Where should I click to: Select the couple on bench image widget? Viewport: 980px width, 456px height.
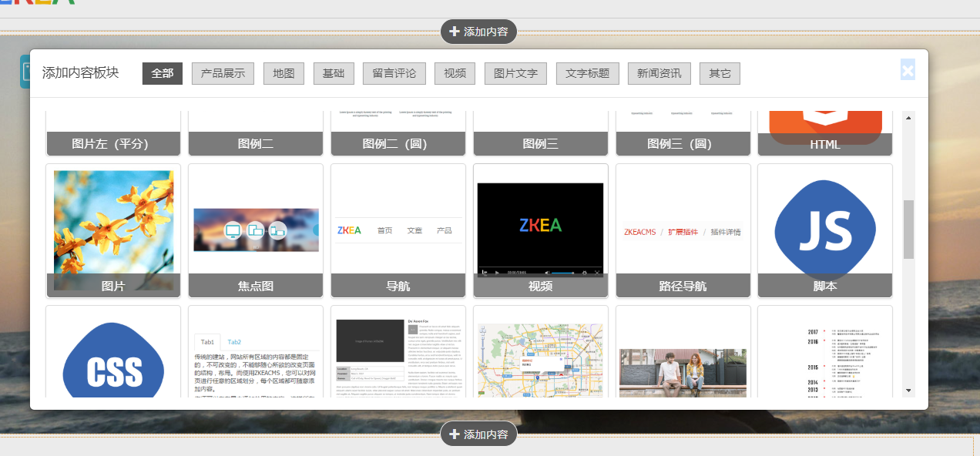[683, 352]
